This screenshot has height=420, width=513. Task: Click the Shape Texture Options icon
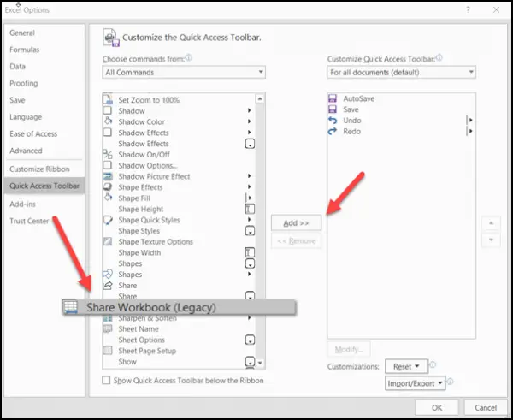(108, 241)
